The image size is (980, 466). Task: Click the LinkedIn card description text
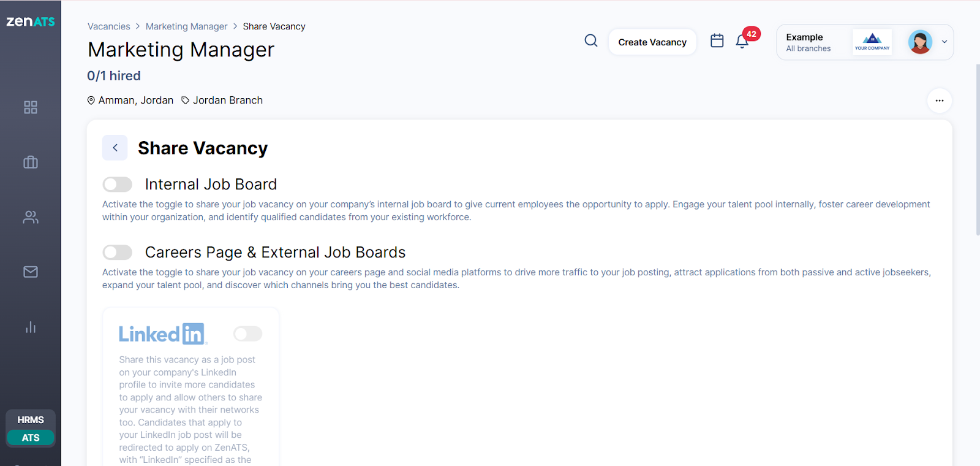pos(190,410)
